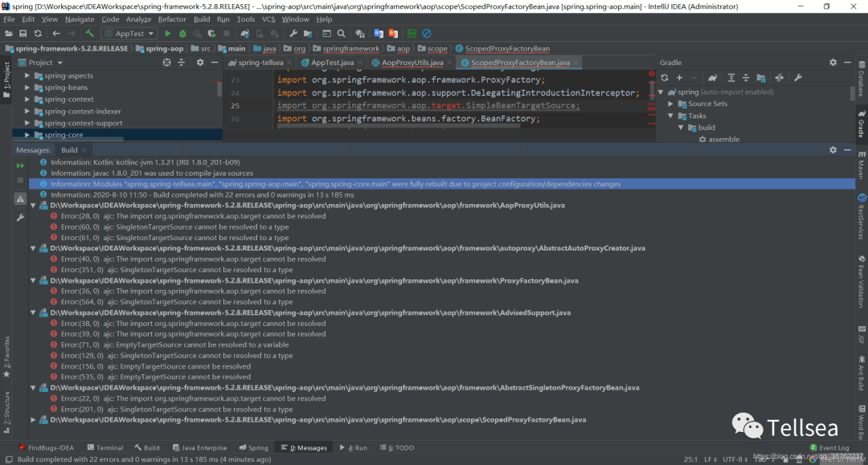
Task: Open Project panel gear settings
Action: tap(200, 63)
